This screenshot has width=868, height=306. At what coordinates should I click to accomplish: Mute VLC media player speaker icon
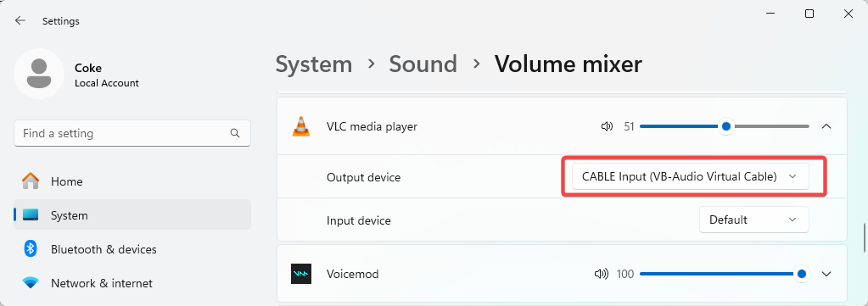pyautogui.click(x=608, y=126)
